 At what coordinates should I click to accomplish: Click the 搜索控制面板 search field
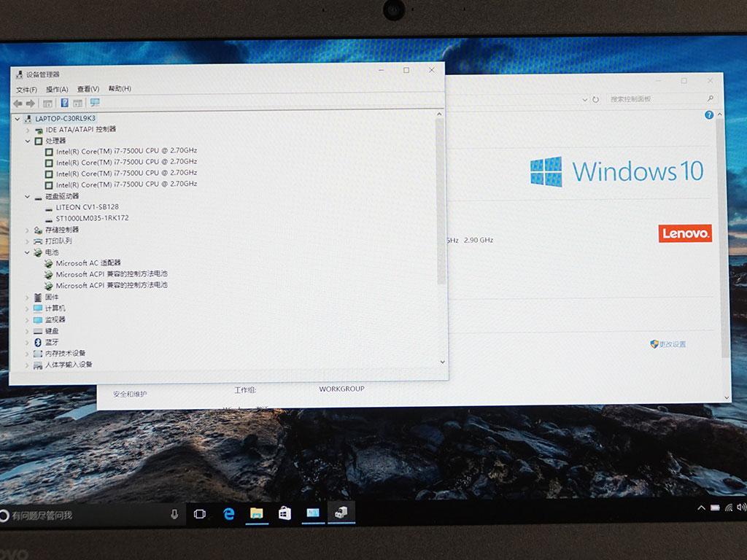(x=662, y=99)
